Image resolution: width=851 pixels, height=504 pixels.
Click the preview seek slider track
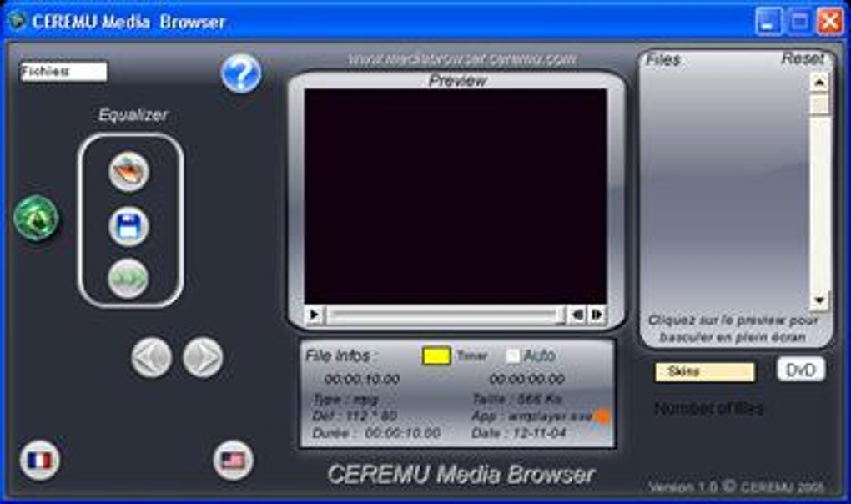pyautogui.click(x=445, y=315)
